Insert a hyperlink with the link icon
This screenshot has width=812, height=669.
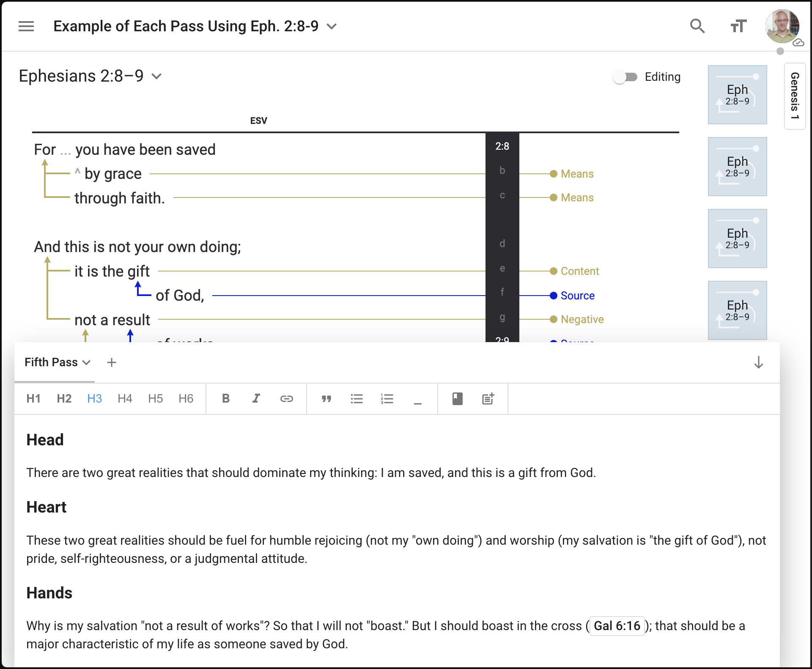[x=286, y=398]
